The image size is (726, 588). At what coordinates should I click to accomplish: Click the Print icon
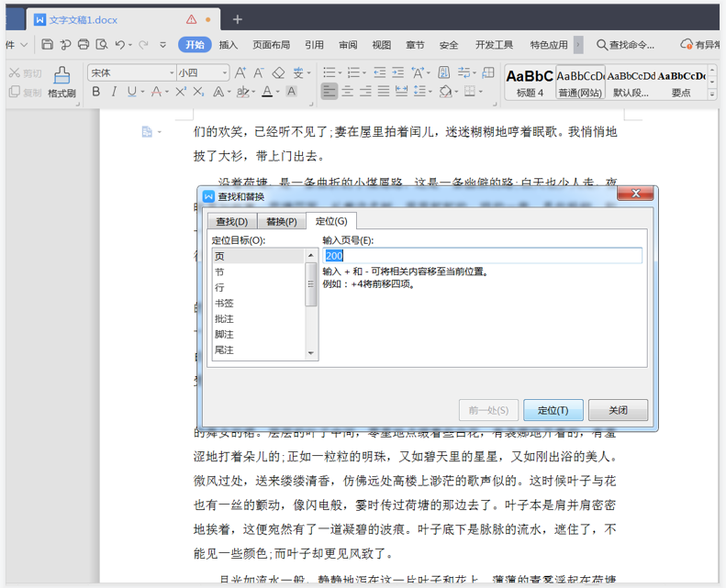(84, 44)
